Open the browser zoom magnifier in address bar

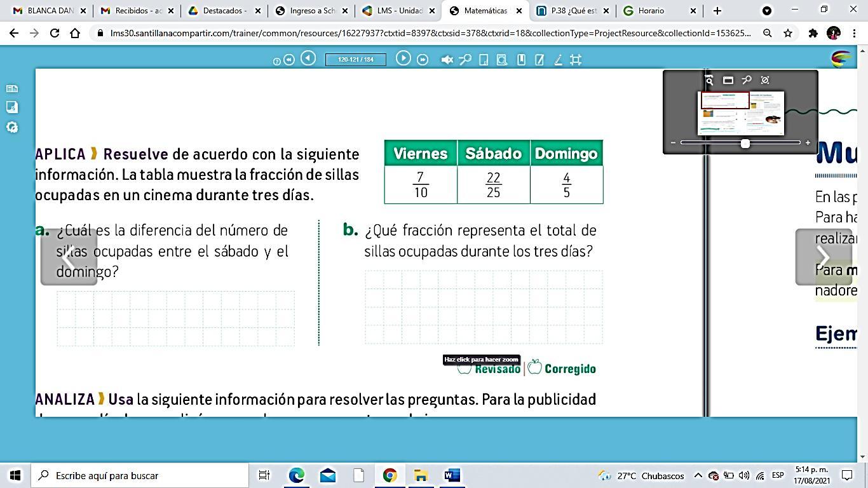[x=768, y=33]
